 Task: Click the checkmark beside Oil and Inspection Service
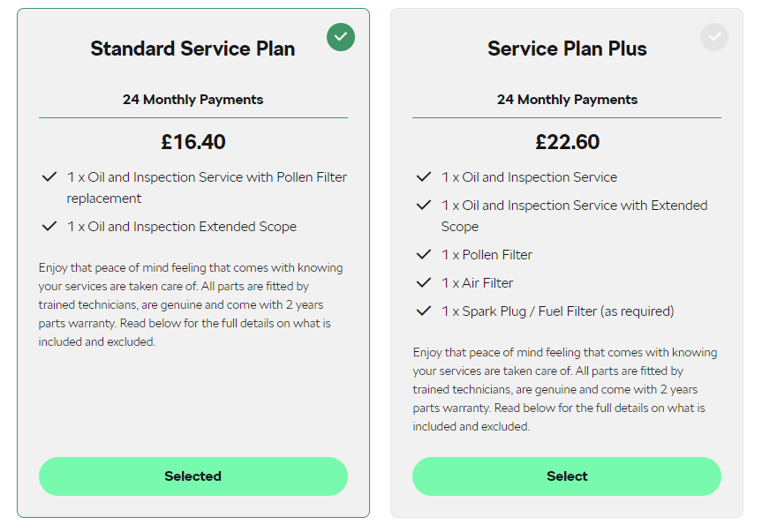click(x=424, y=176)
